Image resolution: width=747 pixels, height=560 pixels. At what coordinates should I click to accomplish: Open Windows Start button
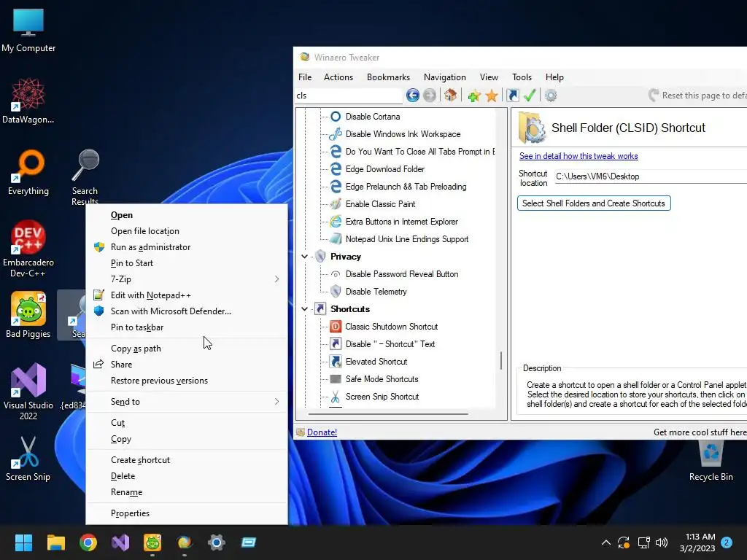23,542
